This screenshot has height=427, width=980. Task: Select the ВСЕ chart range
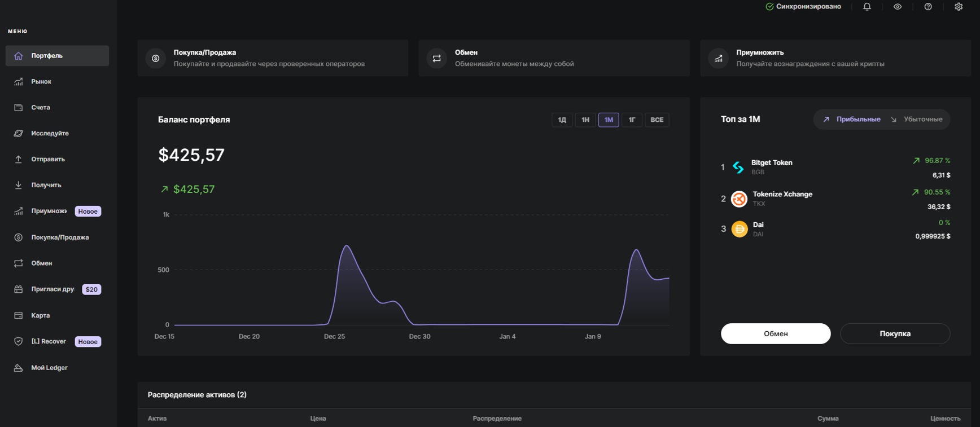(x=657, y=120)
